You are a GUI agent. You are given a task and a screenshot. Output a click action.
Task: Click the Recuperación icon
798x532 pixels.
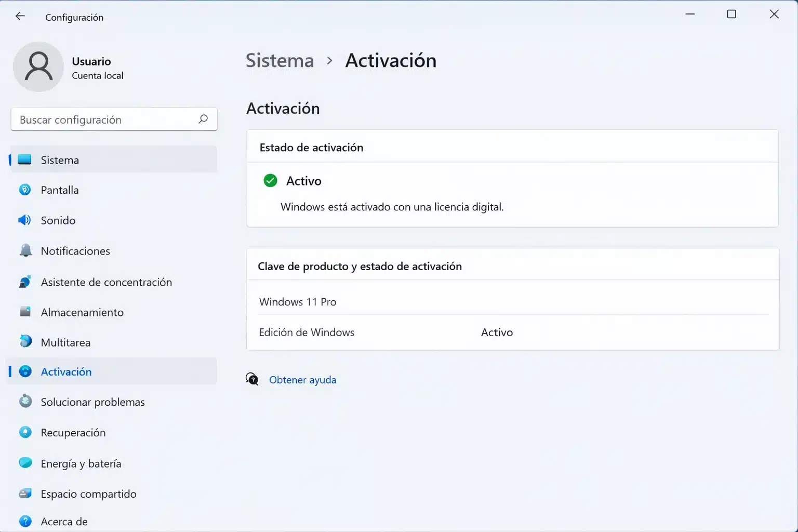(25, 432)
